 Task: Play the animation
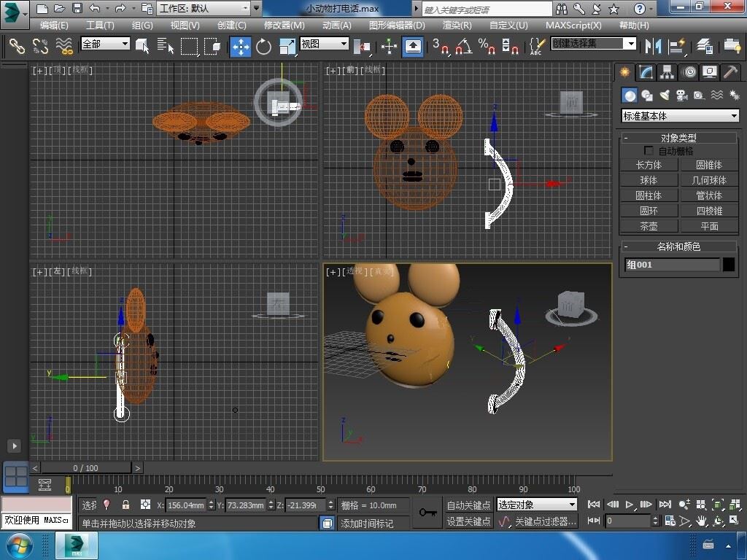click(630, 505)
